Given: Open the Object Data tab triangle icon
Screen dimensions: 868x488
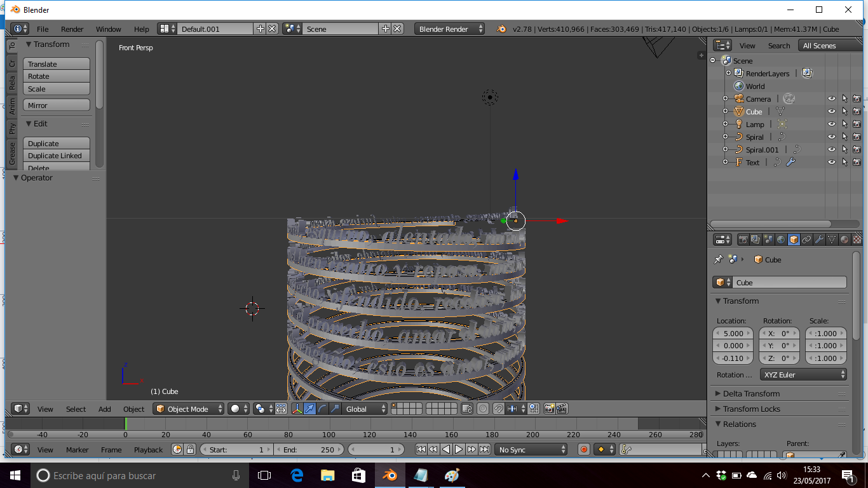Looking at the screenshot, I should tap(832, 240).
